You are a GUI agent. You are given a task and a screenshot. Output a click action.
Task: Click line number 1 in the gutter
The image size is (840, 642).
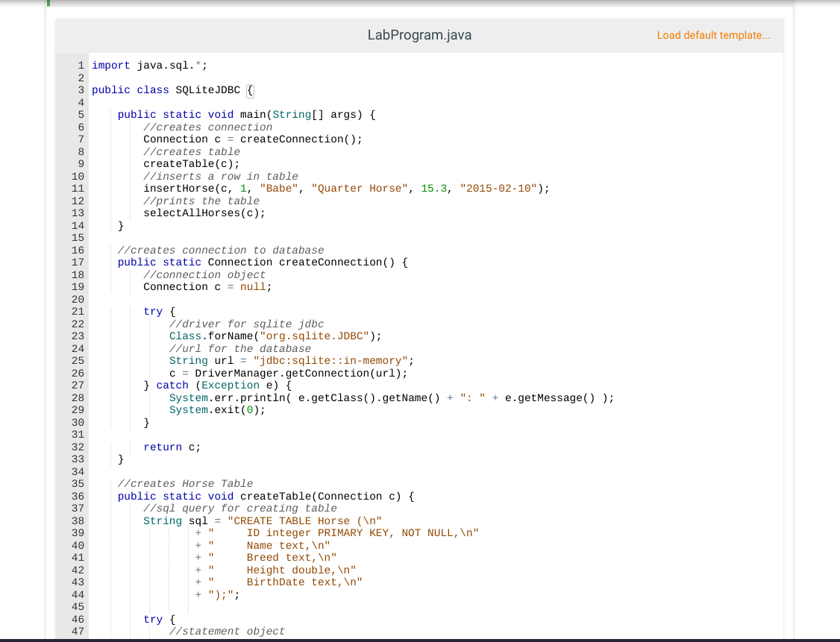click(x=80, y=65)
